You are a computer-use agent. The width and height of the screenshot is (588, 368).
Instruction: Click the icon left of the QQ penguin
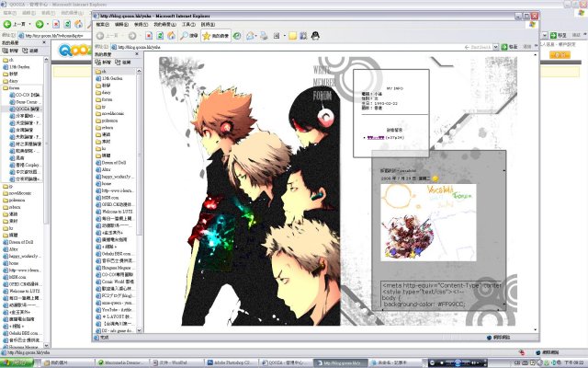(x=303, y=36)
